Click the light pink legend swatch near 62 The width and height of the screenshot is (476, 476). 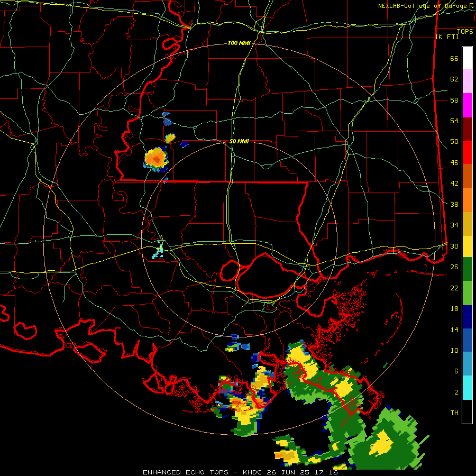[467, 81]
